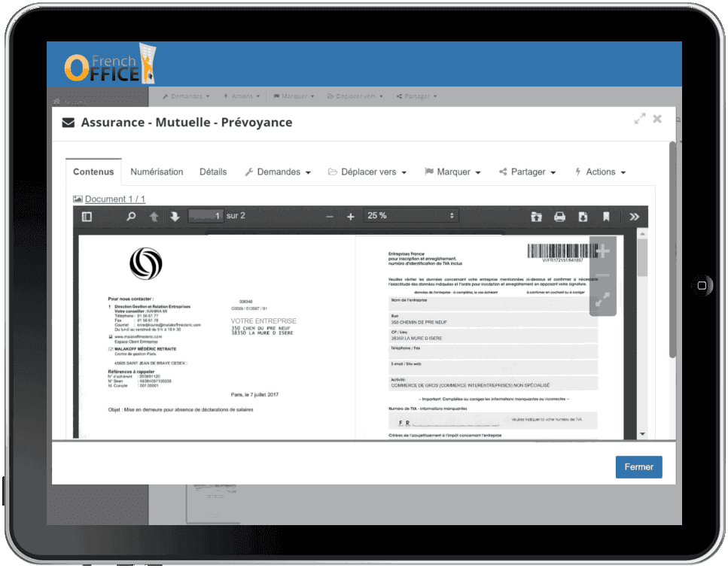Switch to the Détails tab
This screenshot has height=568, width=728.
pyautogui.click(x=213, y=172)
